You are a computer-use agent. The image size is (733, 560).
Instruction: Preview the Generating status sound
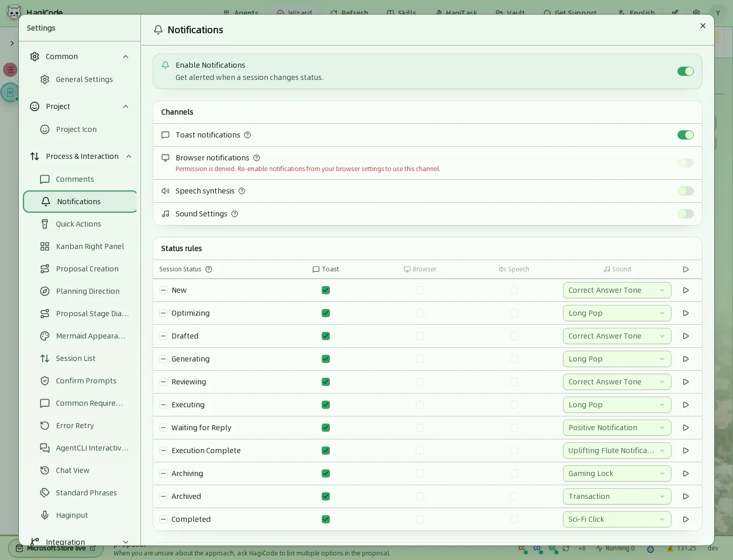[x=686, y=359]
